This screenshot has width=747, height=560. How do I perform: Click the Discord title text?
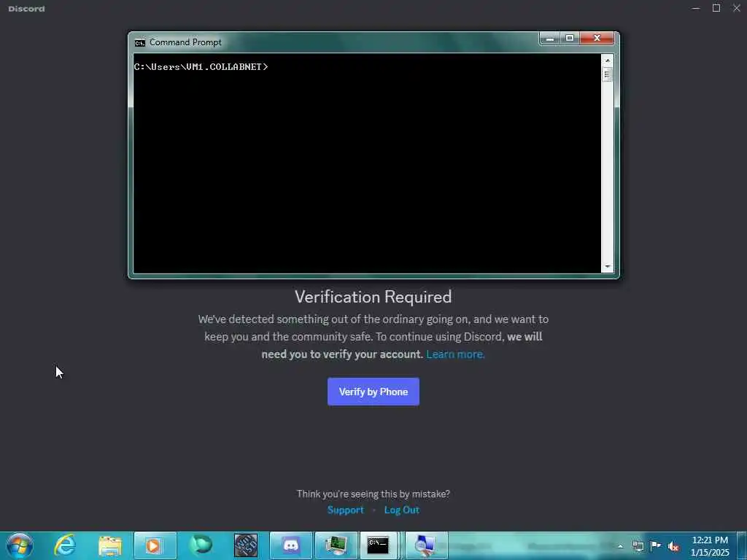click(27, 9)
